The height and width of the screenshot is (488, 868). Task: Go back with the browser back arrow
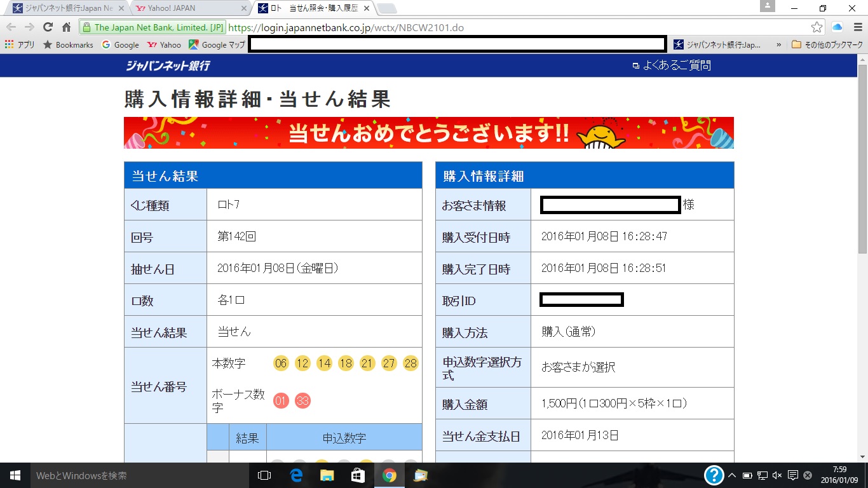pyautogui.click(x=11, y=27)
